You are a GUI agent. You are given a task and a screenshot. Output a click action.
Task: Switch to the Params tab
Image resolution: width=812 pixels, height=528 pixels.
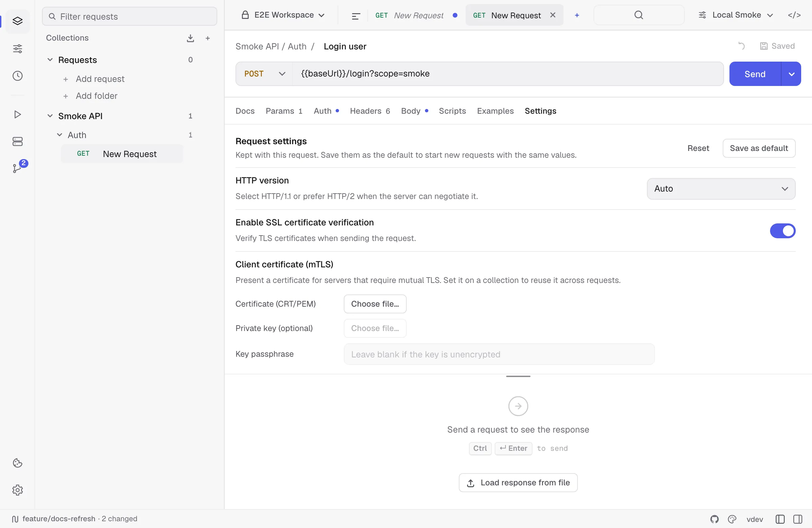tap(284, 111)
